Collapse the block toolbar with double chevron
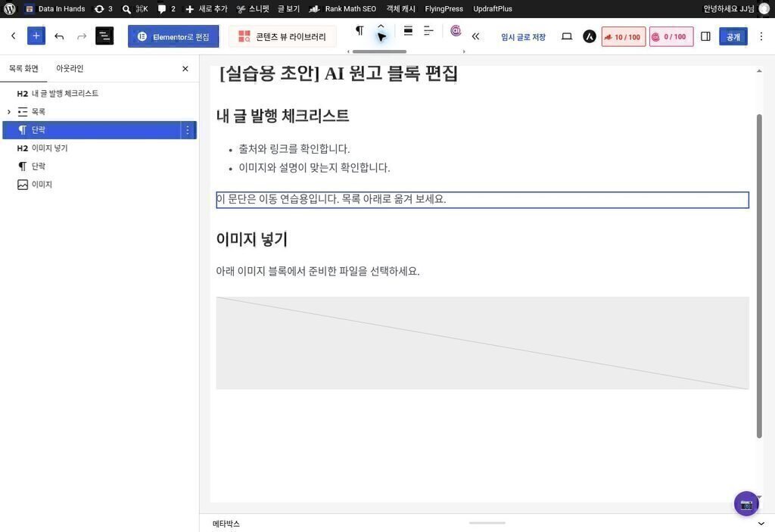Image resolution: width=775 pixels, height=532 pixels. 475,36
